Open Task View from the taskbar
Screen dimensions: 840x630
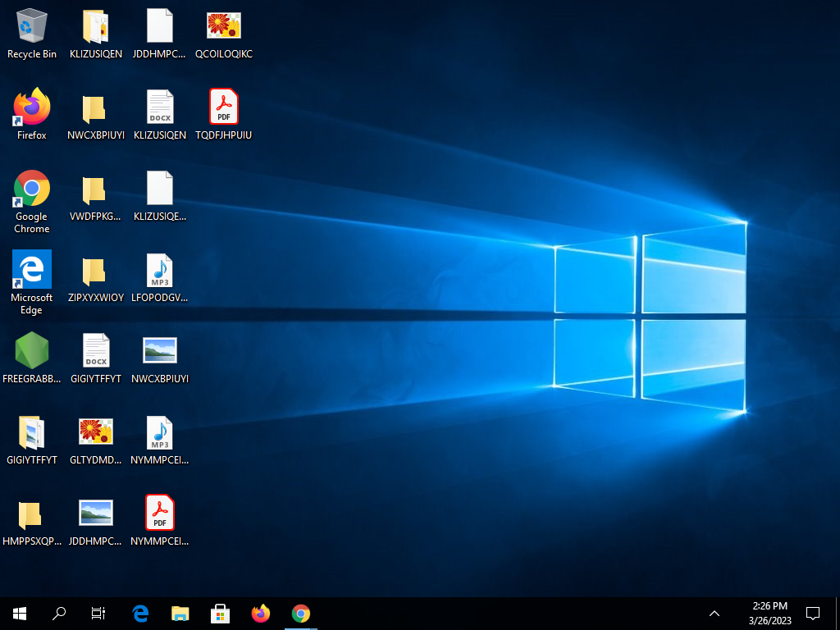(98, 613)
